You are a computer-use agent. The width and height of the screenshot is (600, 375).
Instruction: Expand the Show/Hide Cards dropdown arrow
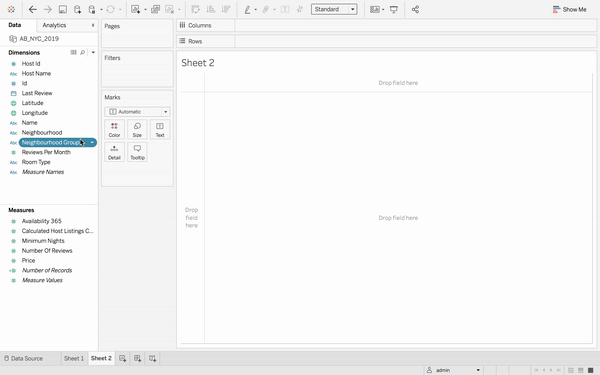coord(383,10)
